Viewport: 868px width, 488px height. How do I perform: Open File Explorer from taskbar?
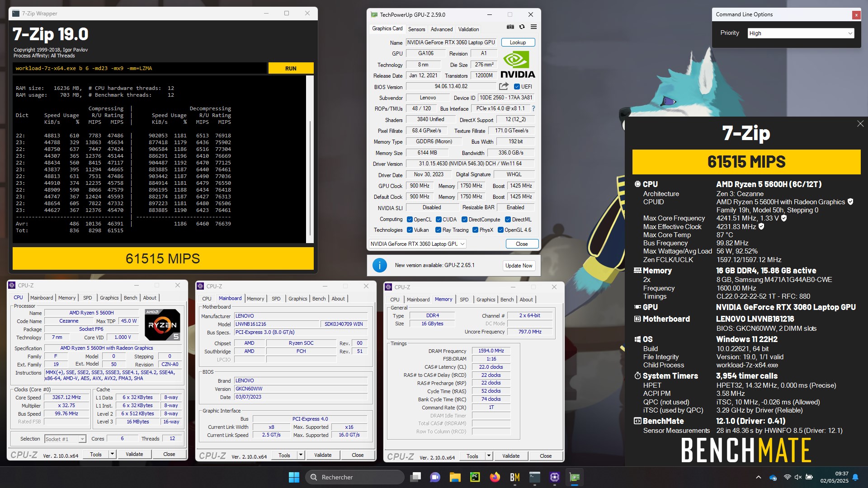[x=455, y=477]
